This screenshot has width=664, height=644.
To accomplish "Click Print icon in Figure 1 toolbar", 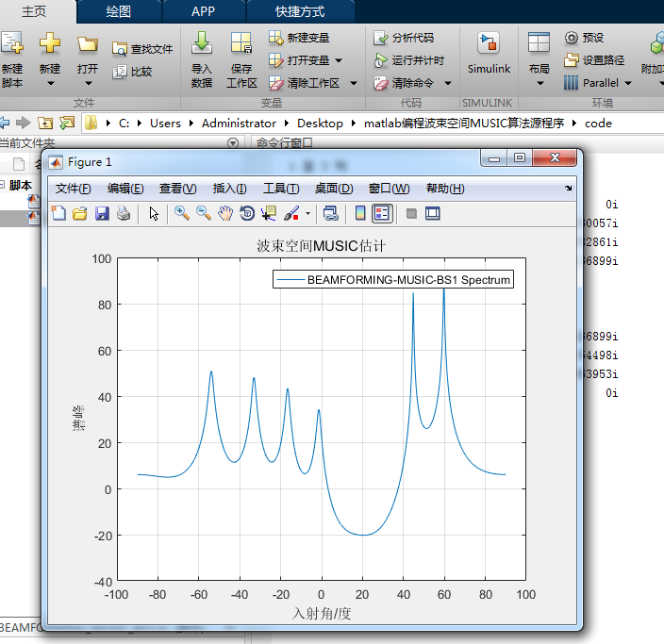I will point(124,213).
